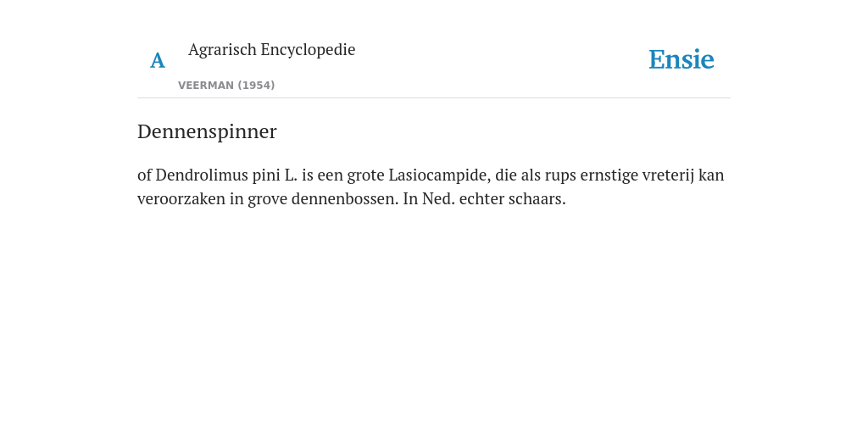Click the word Dendrolimus in the definition

point(202,175)
